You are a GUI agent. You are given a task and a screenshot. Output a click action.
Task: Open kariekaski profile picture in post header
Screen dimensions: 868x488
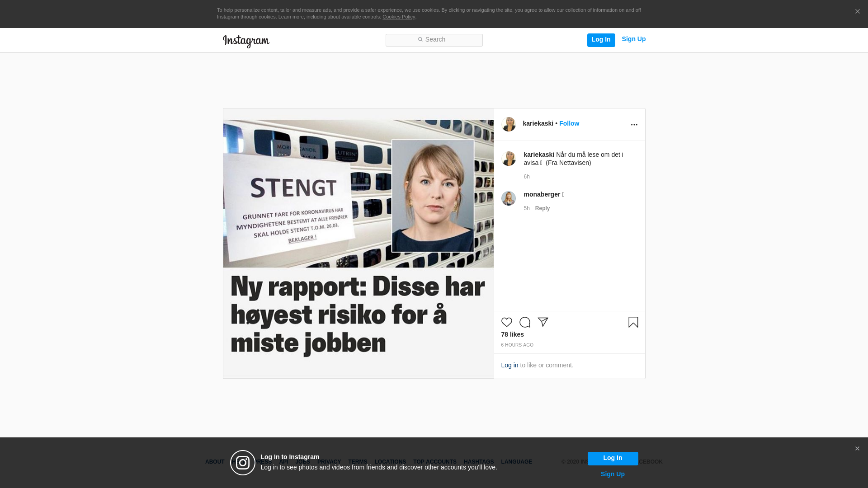[x=508, y=124]
